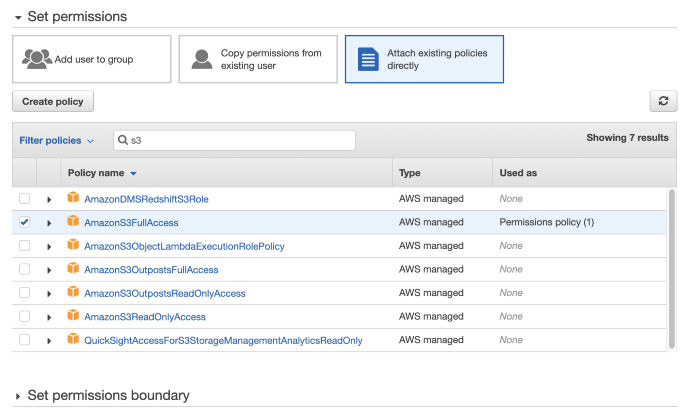Collapse the Set permissions section
The image size is (700, 419).
click(18, 17)
